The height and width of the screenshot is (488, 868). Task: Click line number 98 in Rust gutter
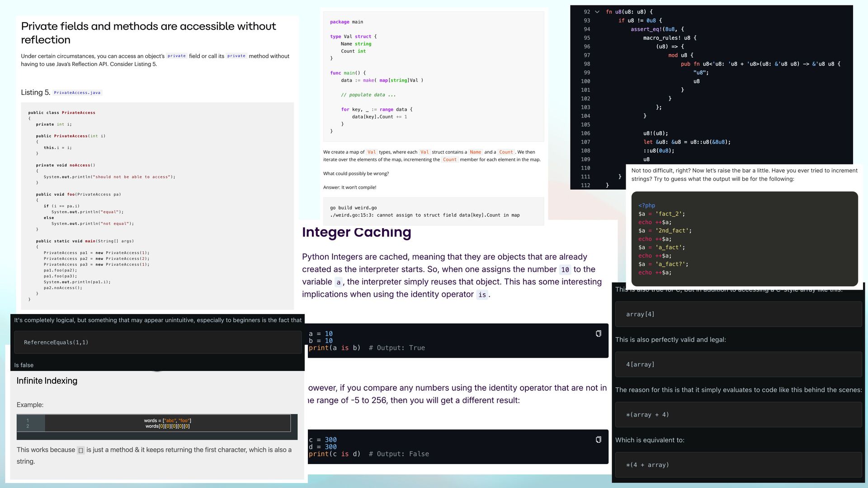pyautogui.click(x=586, y=64)
